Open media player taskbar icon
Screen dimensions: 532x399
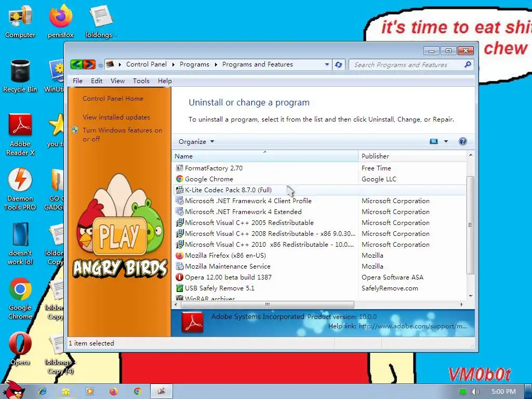coord(89,391)
